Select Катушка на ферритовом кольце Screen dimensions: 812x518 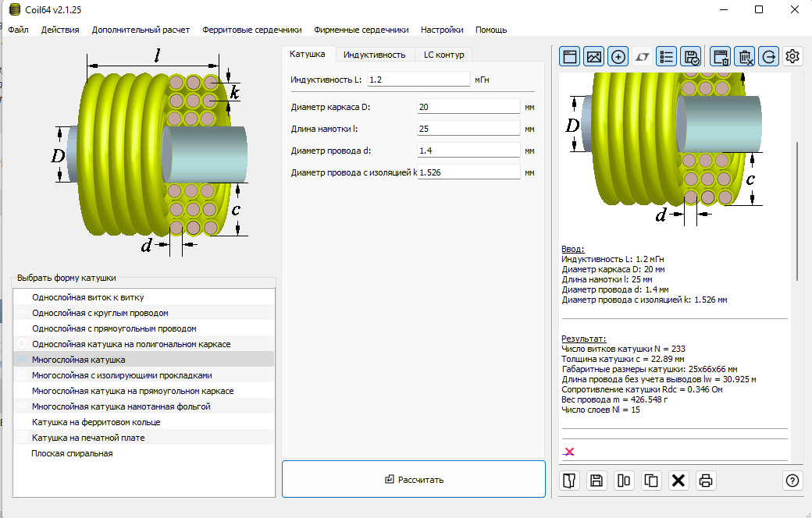click(144, 422)
